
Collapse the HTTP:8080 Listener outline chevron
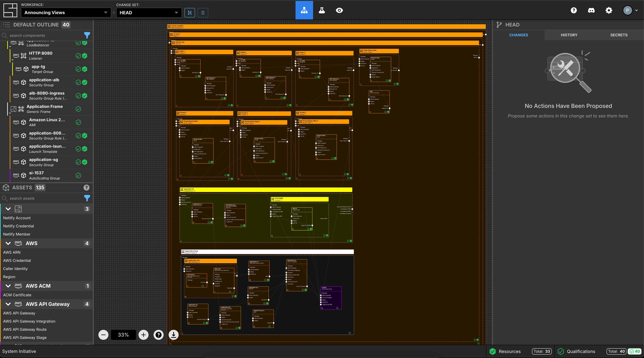(13, 60)
